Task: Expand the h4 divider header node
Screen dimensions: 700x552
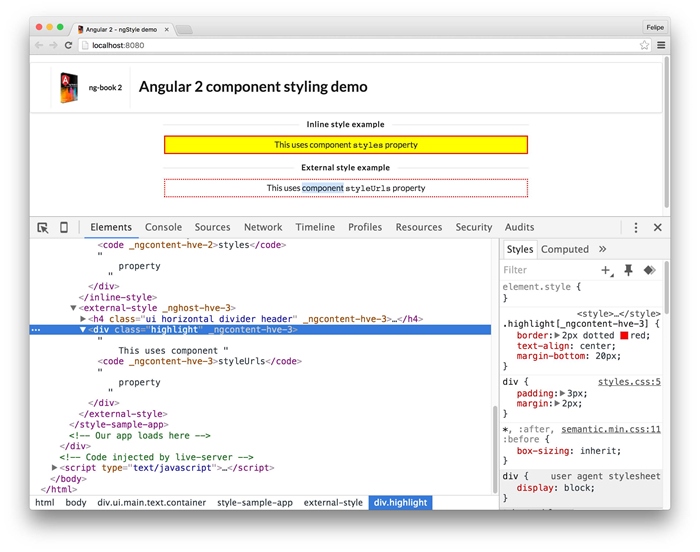Action: tap(84, 319)
